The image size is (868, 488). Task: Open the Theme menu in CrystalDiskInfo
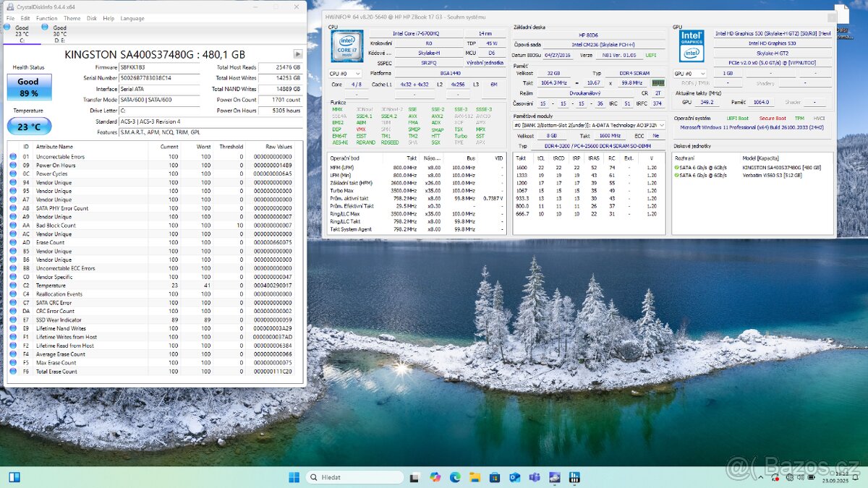coord(72,18)
